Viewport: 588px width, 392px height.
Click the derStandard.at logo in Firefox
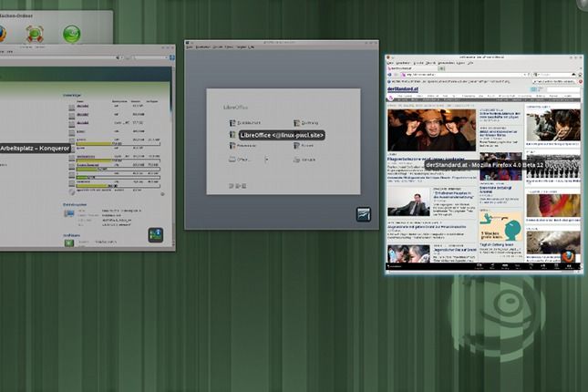pos(402,89)
